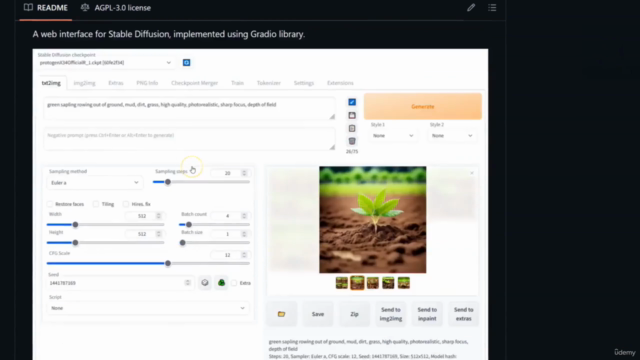Click the Width slider handle
640x360 pixels.
point(75,224)
